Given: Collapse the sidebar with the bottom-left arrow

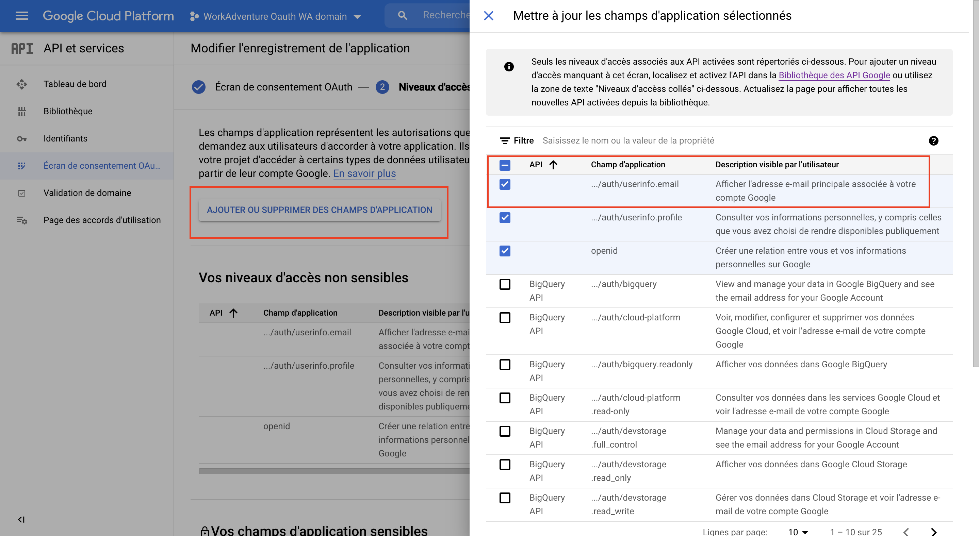Looking at the screenshot, I should click(x=21, y=520).
